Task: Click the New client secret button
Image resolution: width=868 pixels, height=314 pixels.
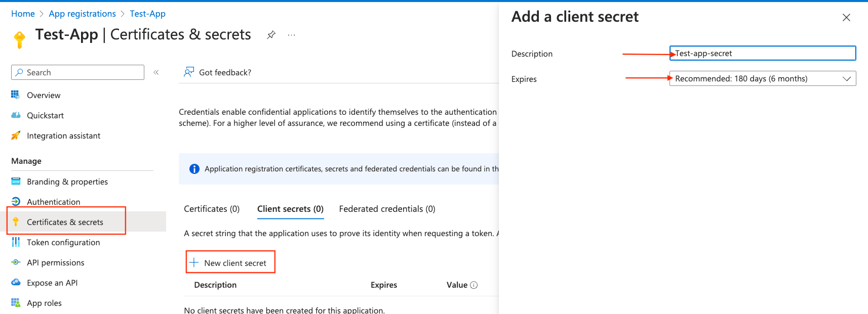Action: 230,262
